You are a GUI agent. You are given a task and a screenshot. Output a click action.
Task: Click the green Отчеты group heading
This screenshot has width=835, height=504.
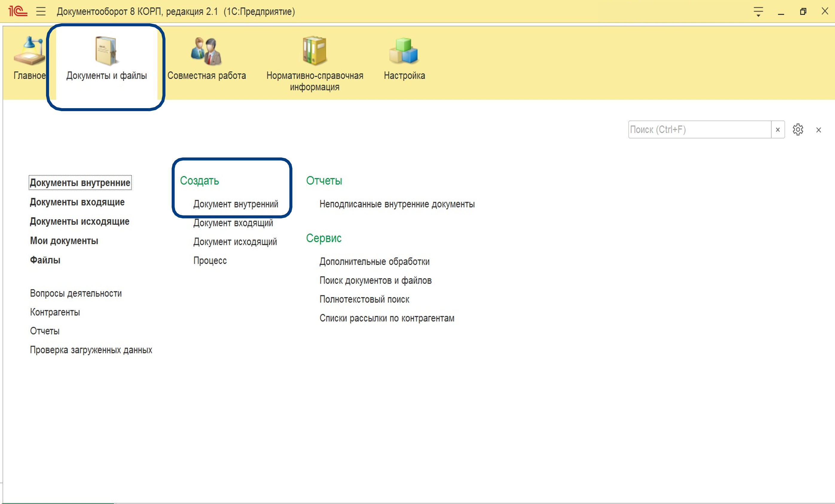click(x=324, y=181)
